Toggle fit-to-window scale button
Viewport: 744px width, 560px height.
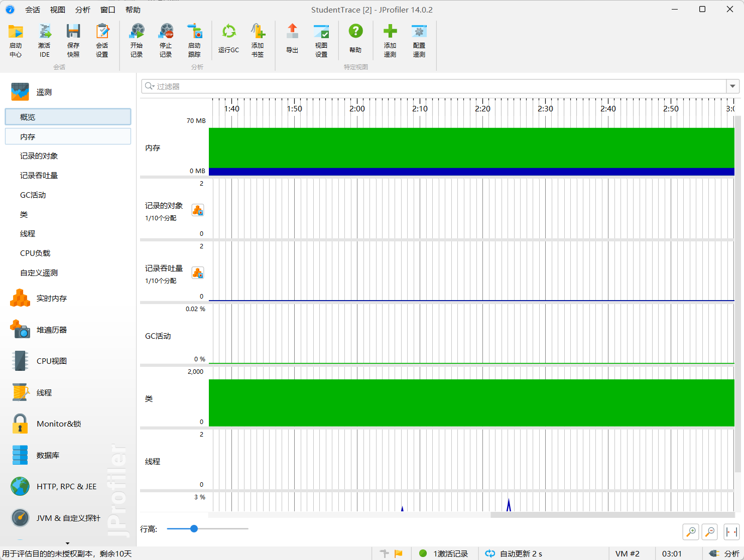click(x=731, y=531)
